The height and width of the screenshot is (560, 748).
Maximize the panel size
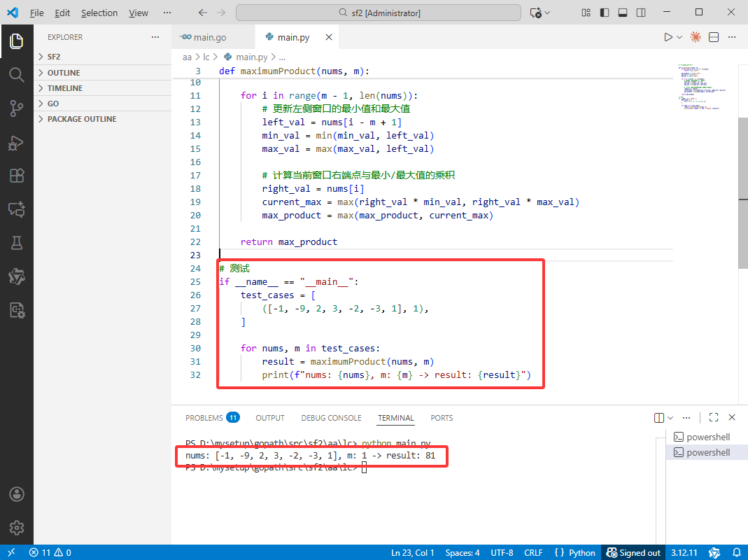pos(714,417)
